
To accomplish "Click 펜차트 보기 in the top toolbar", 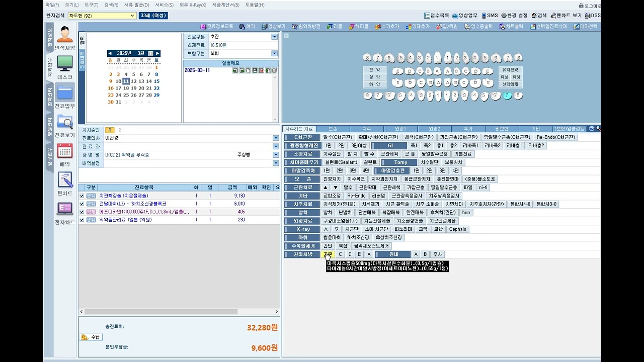I will pyautogui.click(x=566, y=16).
